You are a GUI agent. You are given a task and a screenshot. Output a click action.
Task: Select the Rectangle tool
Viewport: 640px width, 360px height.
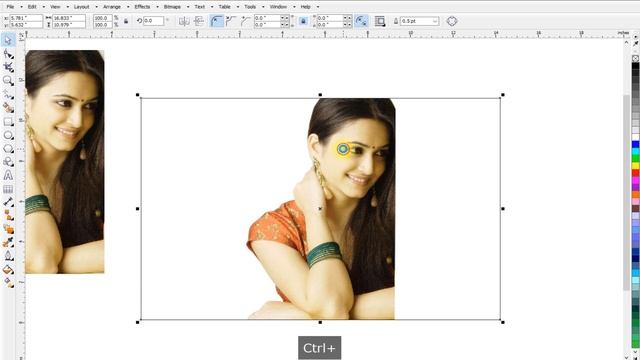8,122
